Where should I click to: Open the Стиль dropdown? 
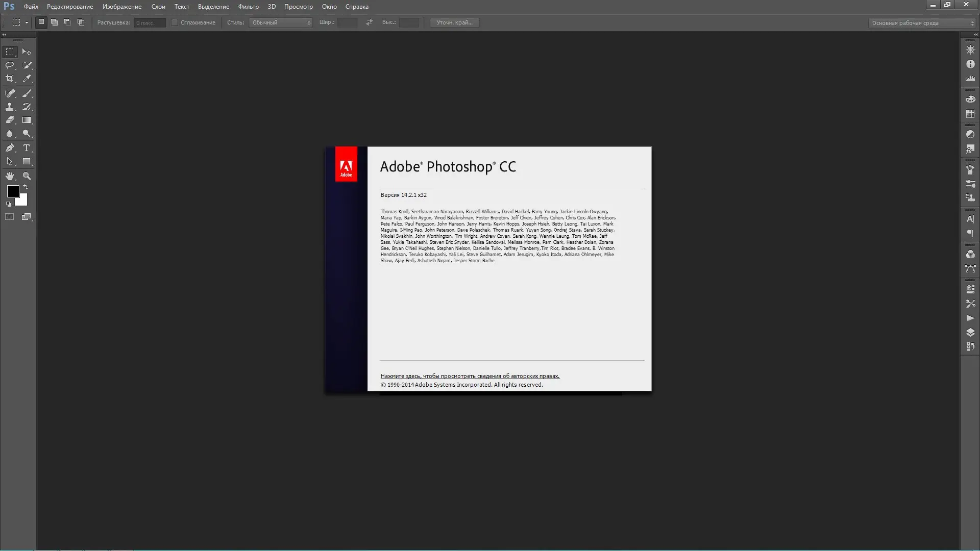(280, 22)
